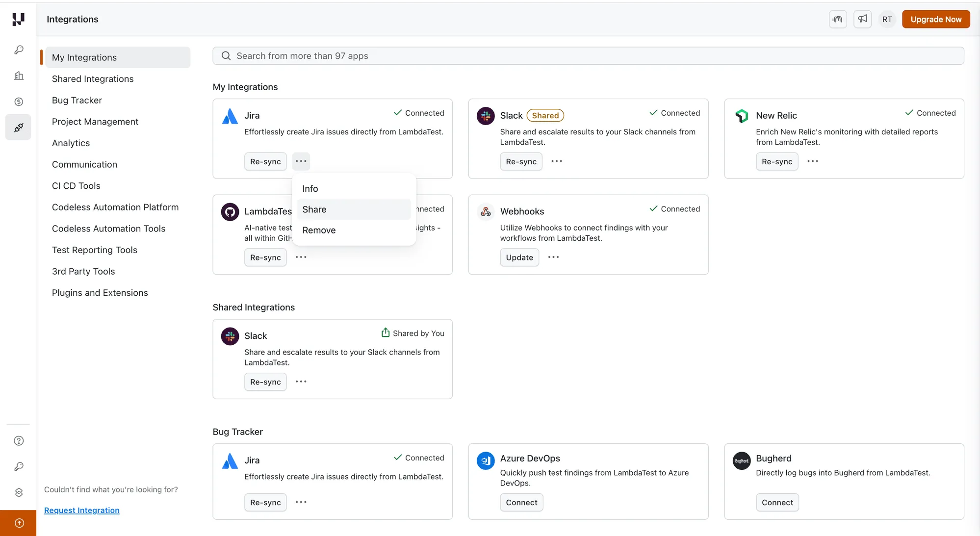Viewport: 980px width, 536px height.
Task: Click the orange upload arrow icon
Action: click(x=19, y=523)
